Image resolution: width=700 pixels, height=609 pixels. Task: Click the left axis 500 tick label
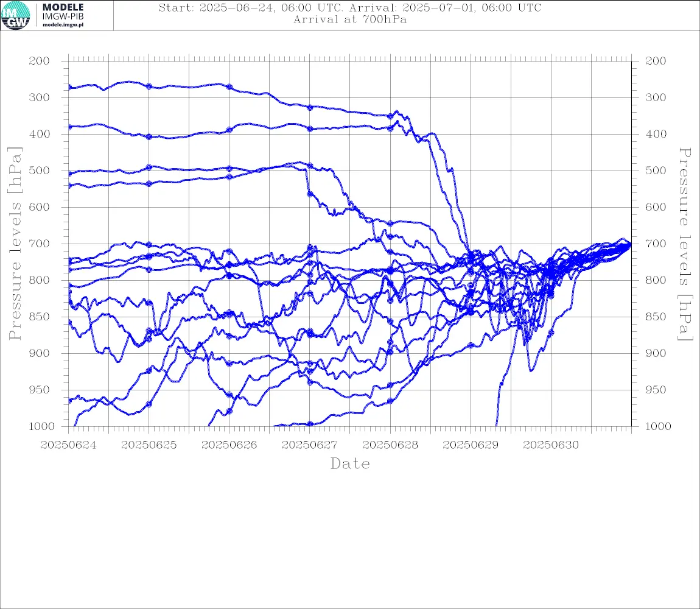pos(40,171)
